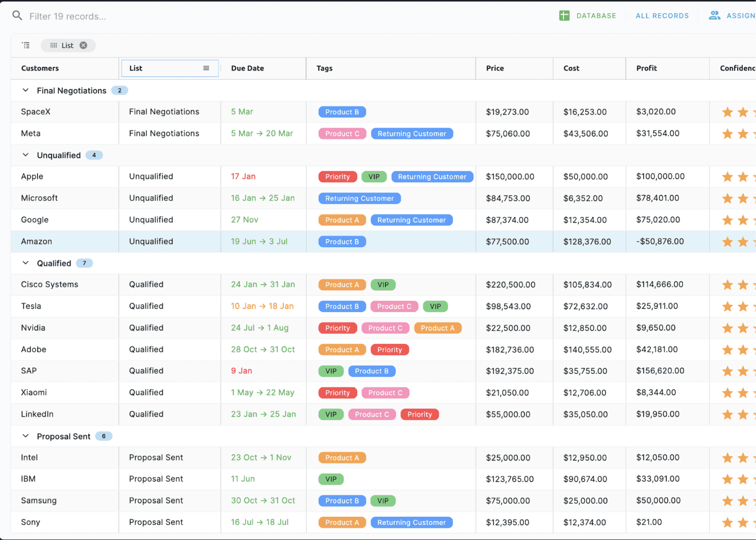Collapse the Proposal Sent group
756x540 pixels.
click(x=25, y=436)
